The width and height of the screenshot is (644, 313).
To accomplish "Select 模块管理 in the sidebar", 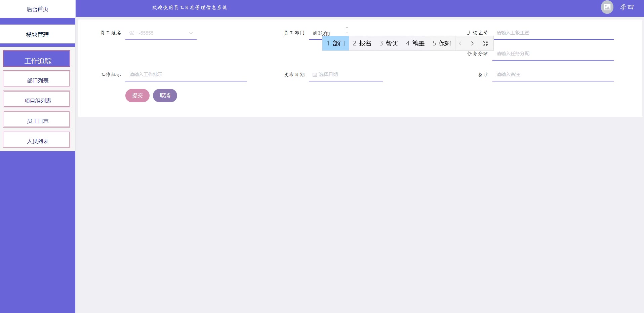I will pos(38,34).
